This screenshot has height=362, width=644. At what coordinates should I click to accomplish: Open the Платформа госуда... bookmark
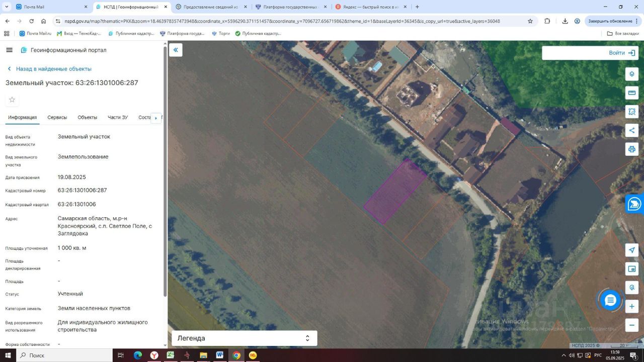coord(182,33)
